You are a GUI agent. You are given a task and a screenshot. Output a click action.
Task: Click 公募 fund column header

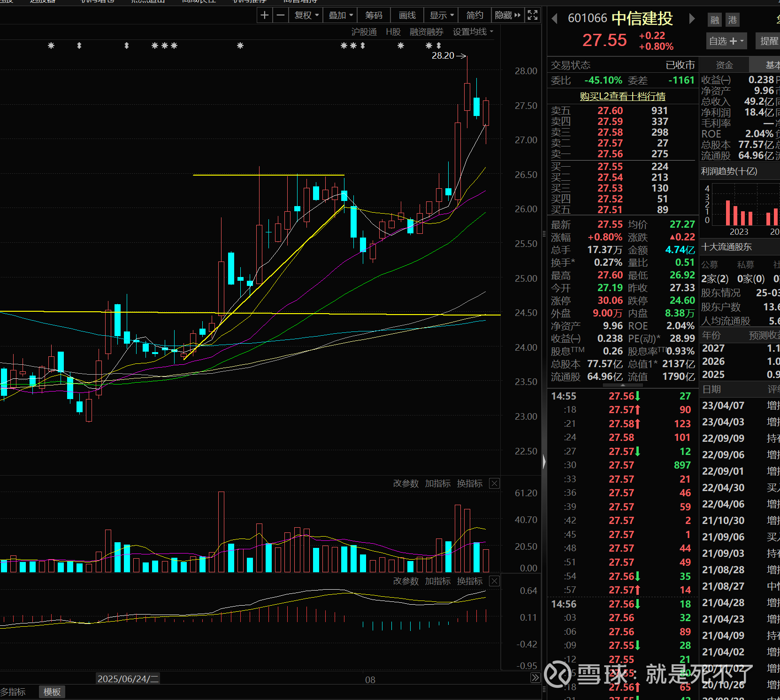(x=710, y=265)
